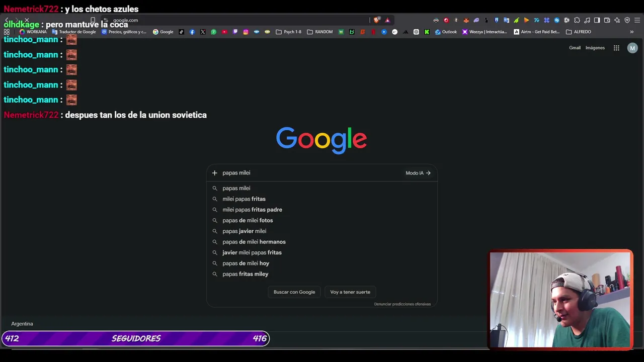
Task: Open Kick green K bookmark
Action: [x=427, y=32]
